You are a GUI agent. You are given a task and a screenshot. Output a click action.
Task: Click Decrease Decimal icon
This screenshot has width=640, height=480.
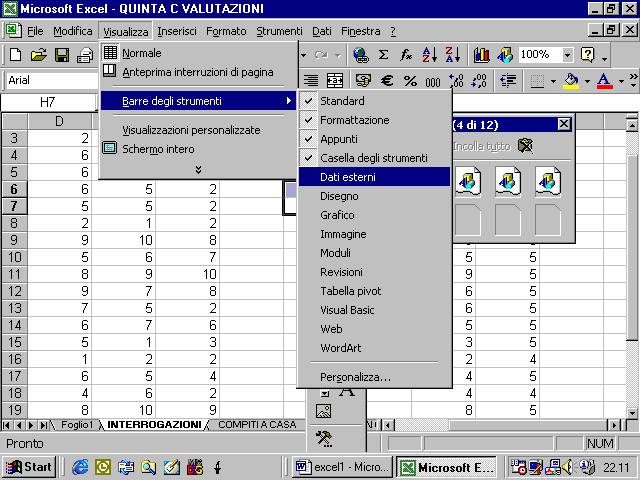pos(479,80)
